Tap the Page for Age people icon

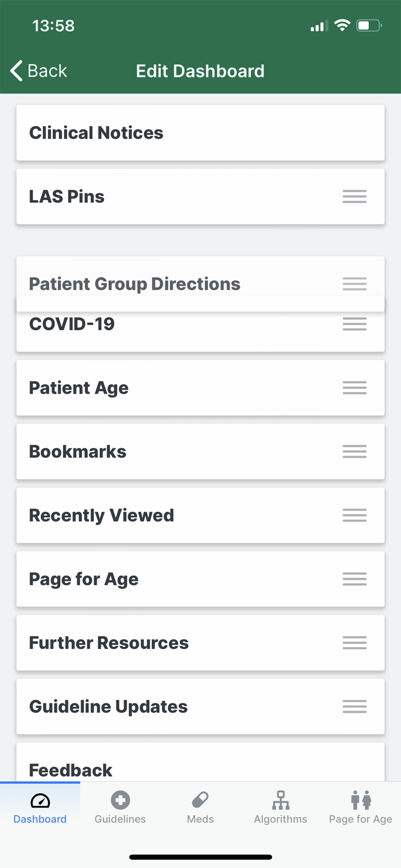click(361, 800)
